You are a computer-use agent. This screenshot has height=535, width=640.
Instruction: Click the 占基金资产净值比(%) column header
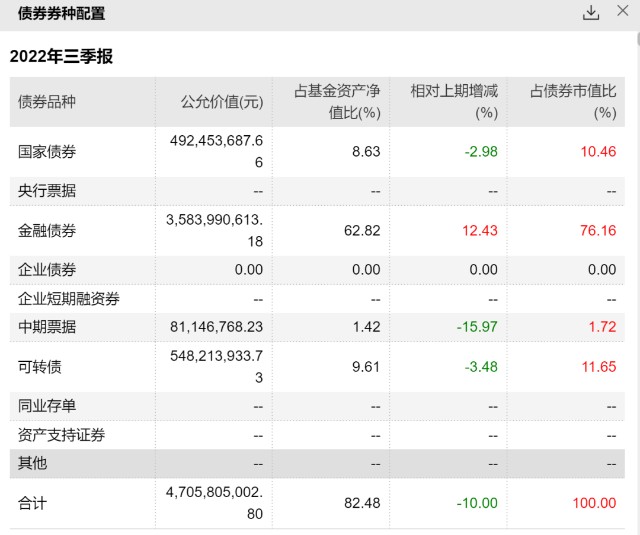[337, 102]
